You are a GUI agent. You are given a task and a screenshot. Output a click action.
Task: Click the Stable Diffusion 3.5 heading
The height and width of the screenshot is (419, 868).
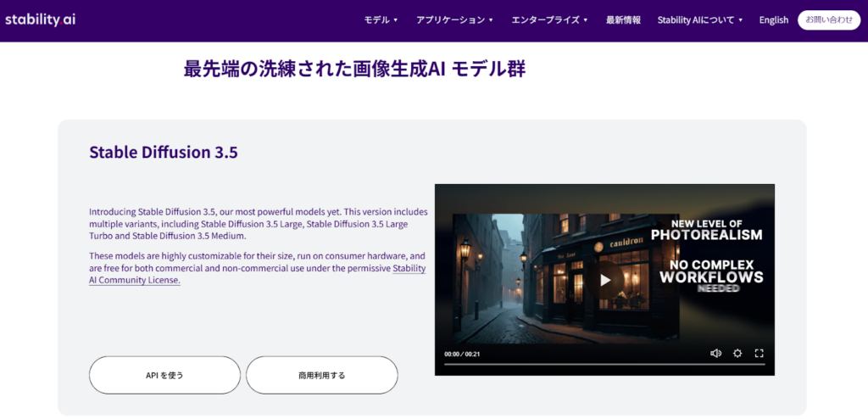click(164, 153)
